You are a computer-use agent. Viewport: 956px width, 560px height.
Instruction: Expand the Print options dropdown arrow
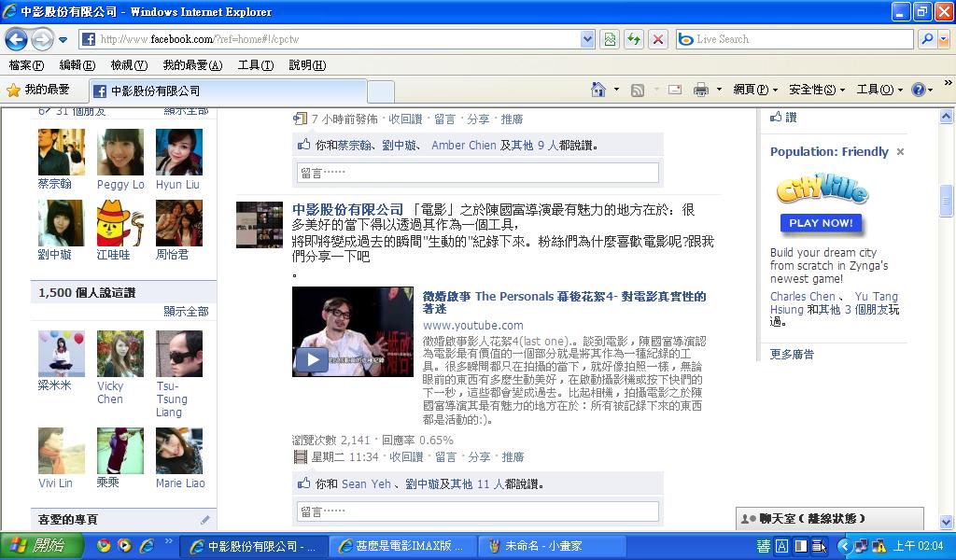pyautogui.click(x=719, y=91)
